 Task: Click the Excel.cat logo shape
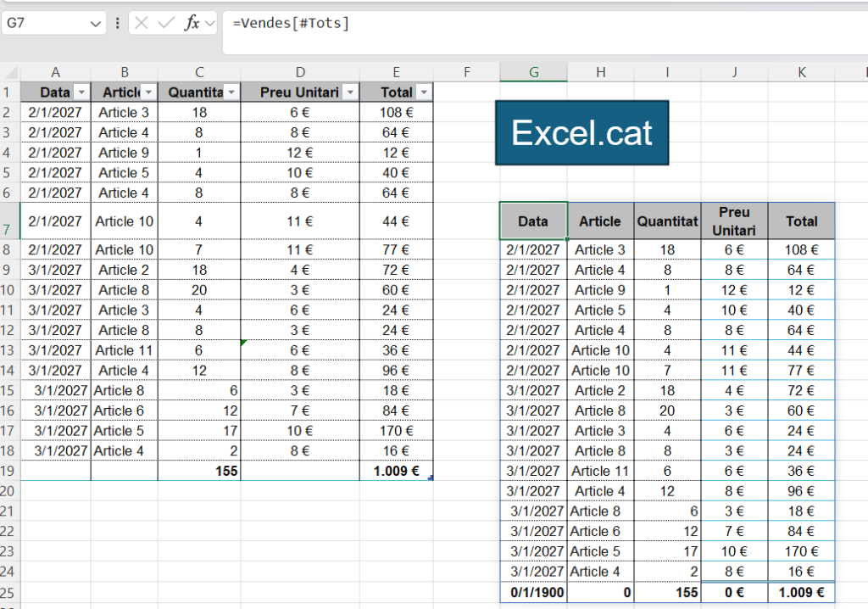point(581,133)
